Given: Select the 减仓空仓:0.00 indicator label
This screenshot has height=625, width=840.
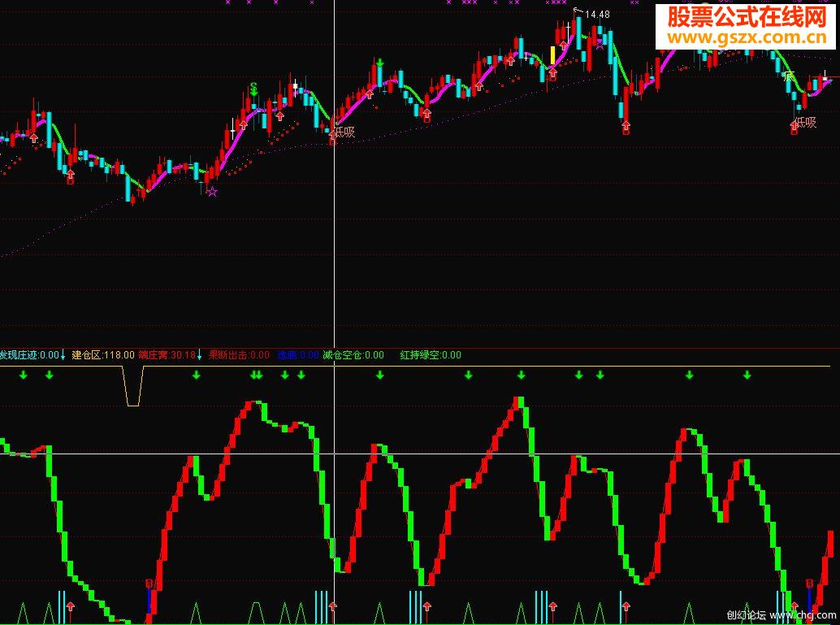Looking at the screenshot, I should click(353, 355).
